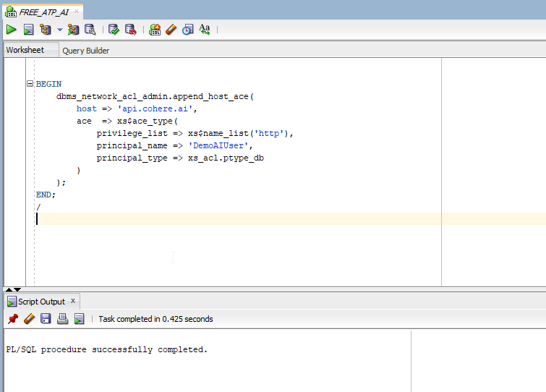
Task: Collapse the BEGIN block fold marker
Action: pyautogui.click(x=30, y=84)
